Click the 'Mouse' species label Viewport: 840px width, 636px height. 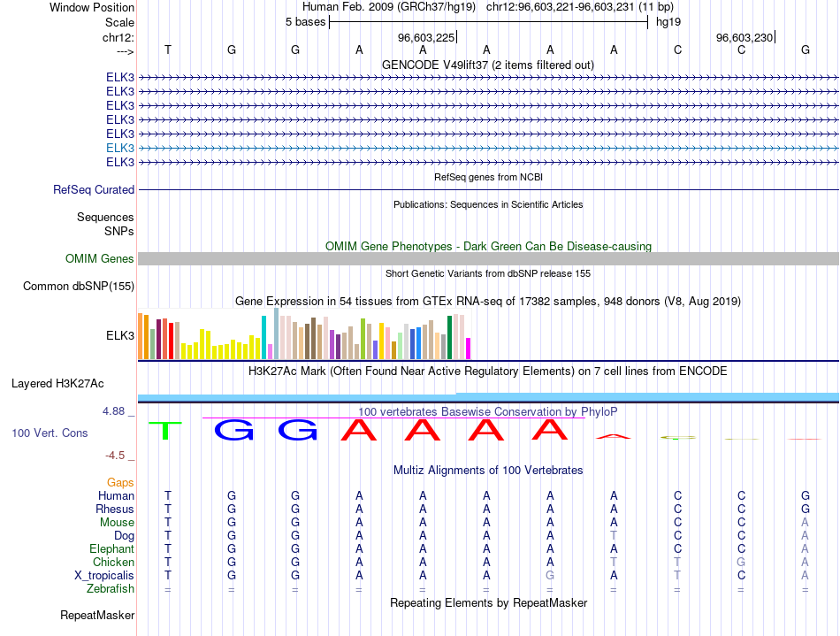coord(117,523)
